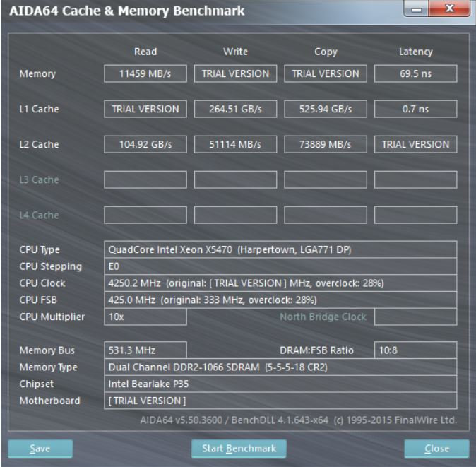Viewport: 476px width, 467px height.
Task: Click the Latency column header
Action: pyautogui.click(x=415, y=52)
